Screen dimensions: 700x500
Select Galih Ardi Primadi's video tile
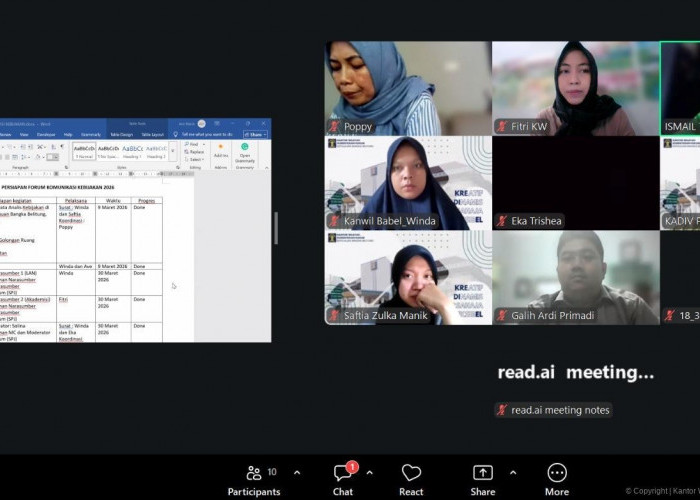coord(575,277)
